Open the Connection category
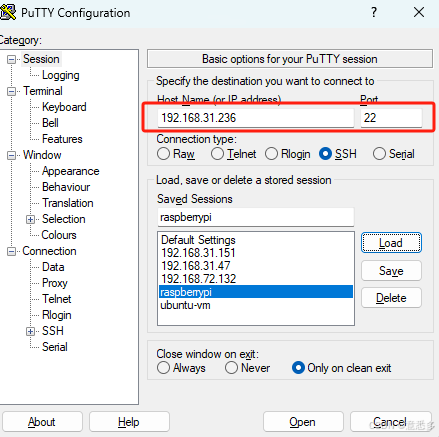The image size is (439, 437). (x=49, y=251)
